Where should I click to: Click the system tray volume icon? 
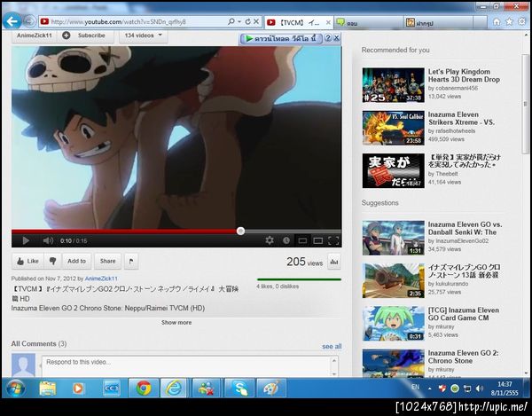point(480,389)
